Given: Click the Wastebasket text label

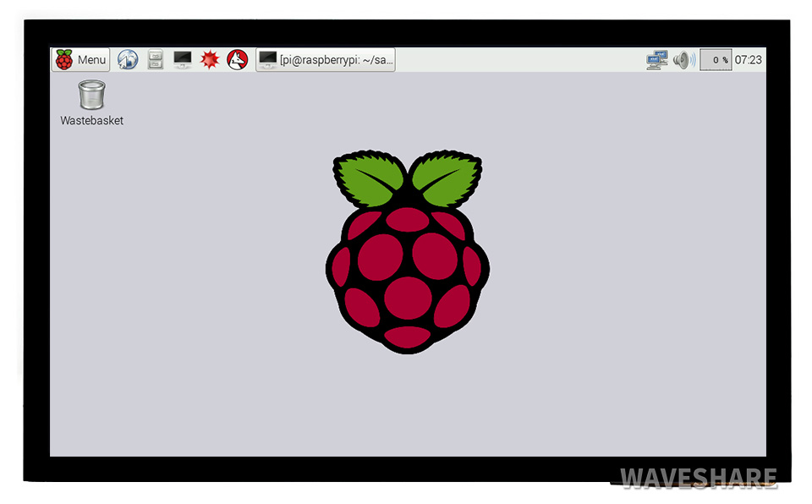Looking at the screenshot, I should pyautogui.click(x=91, y=121).
